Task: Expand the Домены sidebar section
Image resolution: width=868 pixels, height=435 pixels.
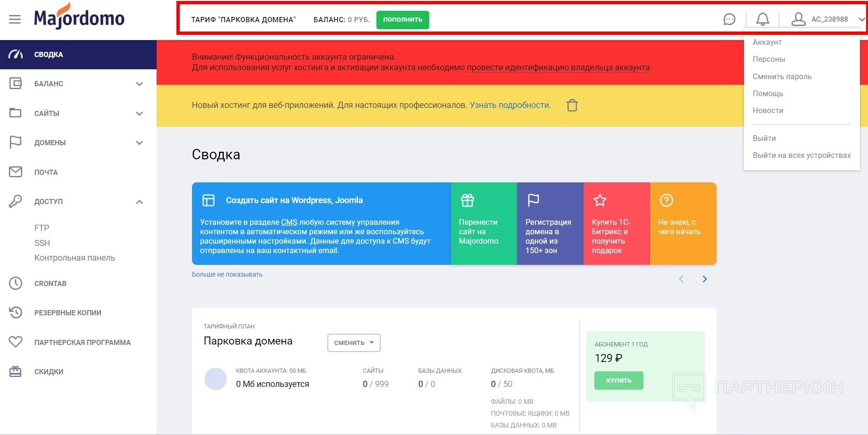Action: click(139, 143)
